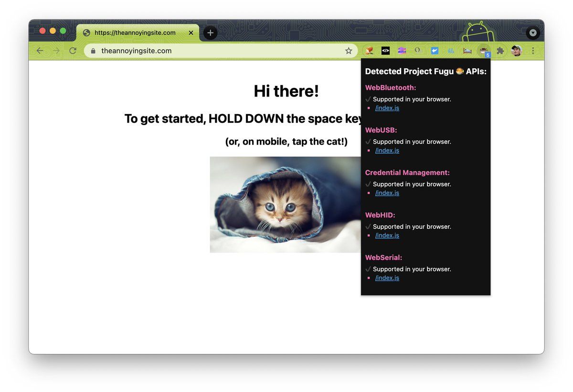Open the dark circle arrow control top right
The image size is (573, 392).
[x=533, y=32]
